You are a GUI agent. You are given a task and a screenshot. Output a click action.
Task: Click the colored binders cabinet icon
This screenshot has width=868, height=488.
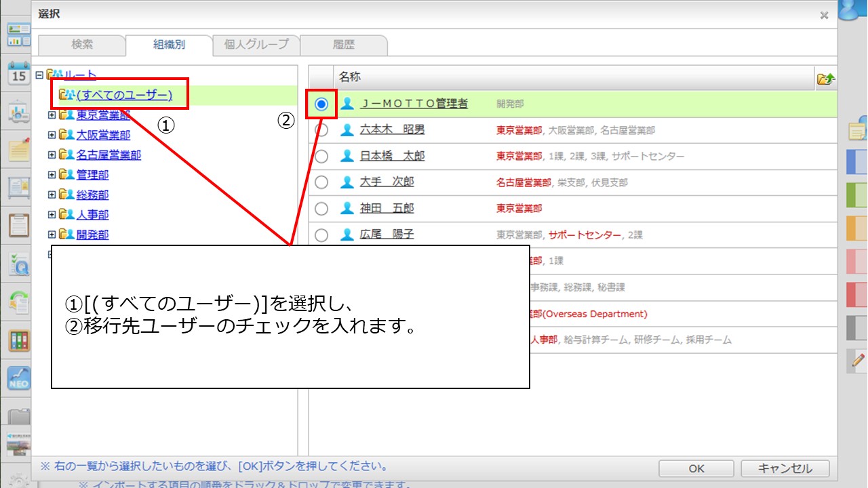click(18, 340)
